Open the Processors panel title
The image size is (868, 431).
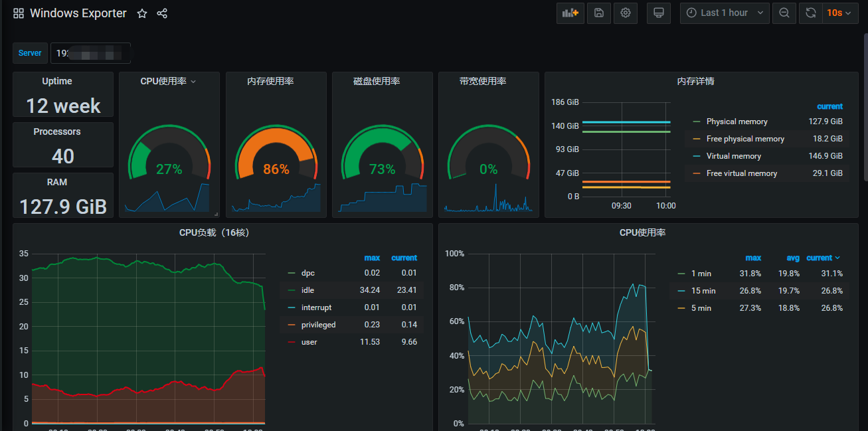click(57, 131)
